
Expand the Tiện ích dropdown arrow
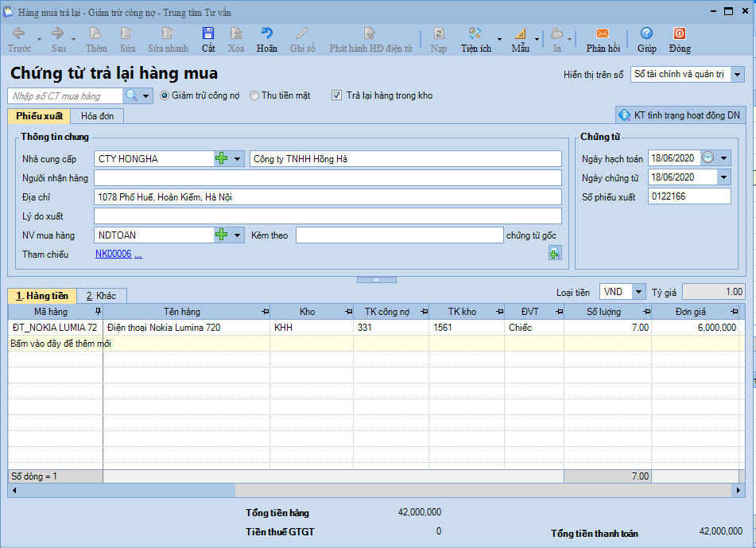pyautogui.click(x=499, y=39)
